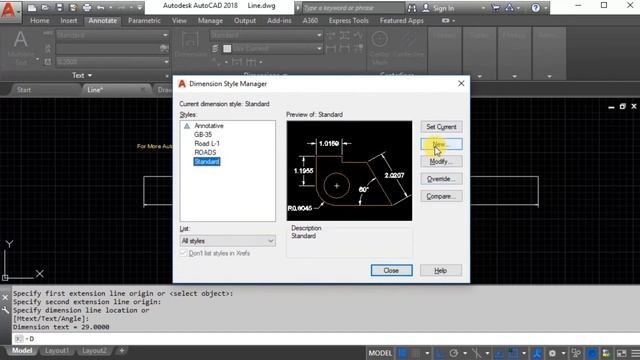Add a new layout with plus tab
Viewport: 640px width, 360px height.
click(122, 351)
